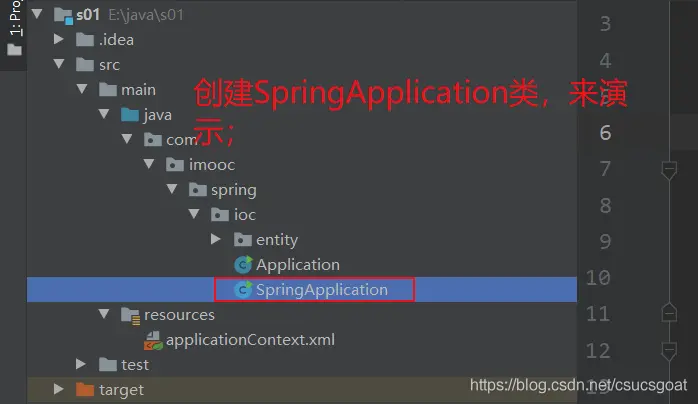
Task: Expand the entity package arrow
Action: coord(216,239)
